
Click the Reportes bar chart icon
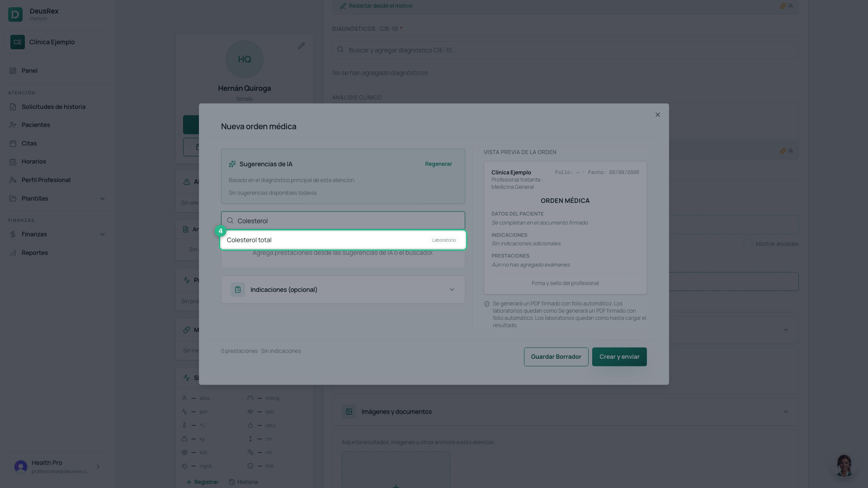(x=13, y=253)
